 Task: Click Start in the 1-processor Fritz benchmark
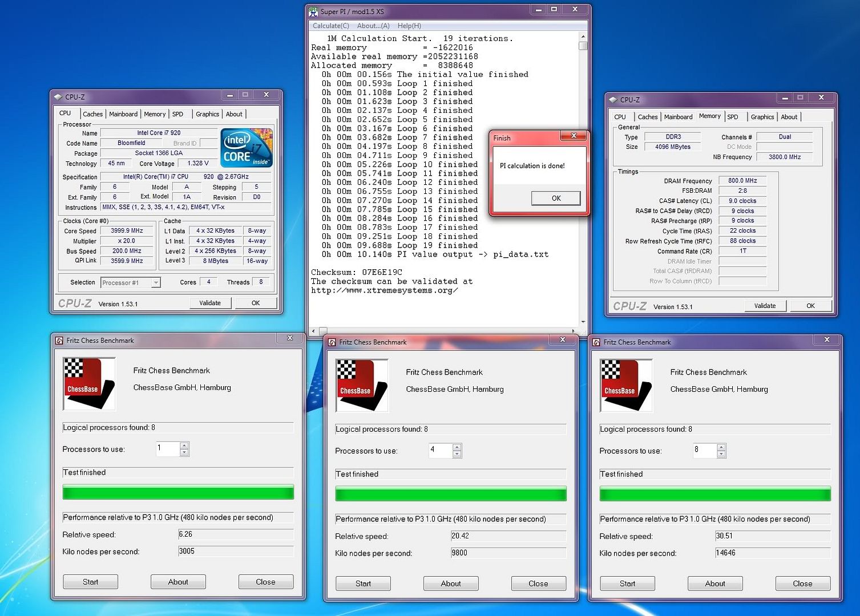click(x=91, y=582)
